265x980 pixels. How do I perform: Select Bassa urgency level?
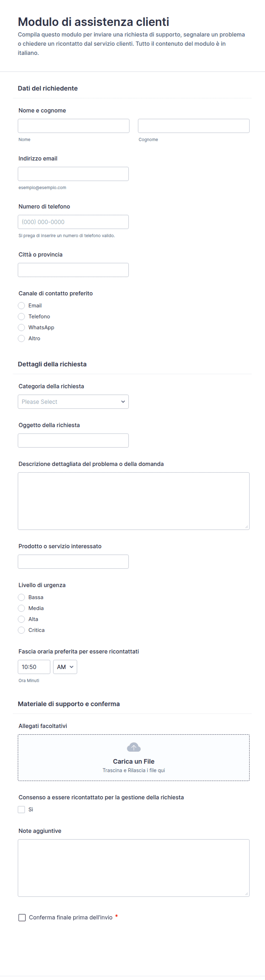point(21,597)
